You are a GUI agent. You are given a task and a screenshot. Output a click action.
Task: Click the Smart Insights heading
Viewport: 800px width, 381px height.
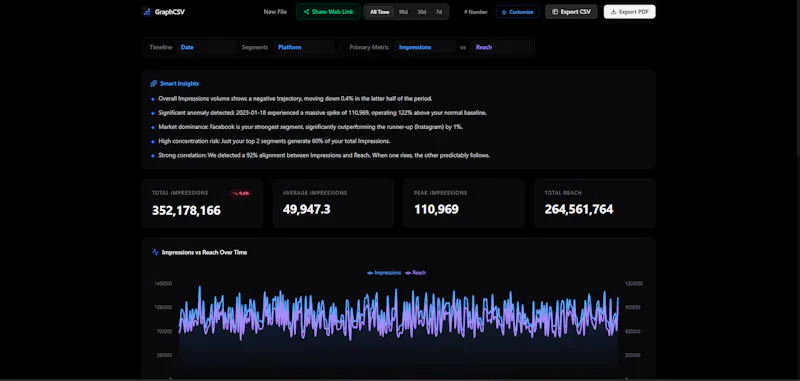point(180,84)
